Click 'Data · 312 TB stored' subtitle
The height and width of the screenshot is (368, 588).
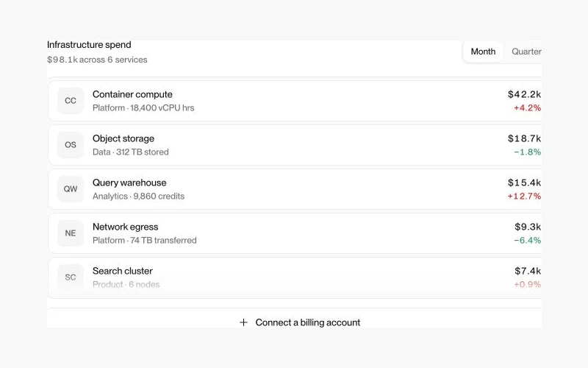[x=131, y=152]
